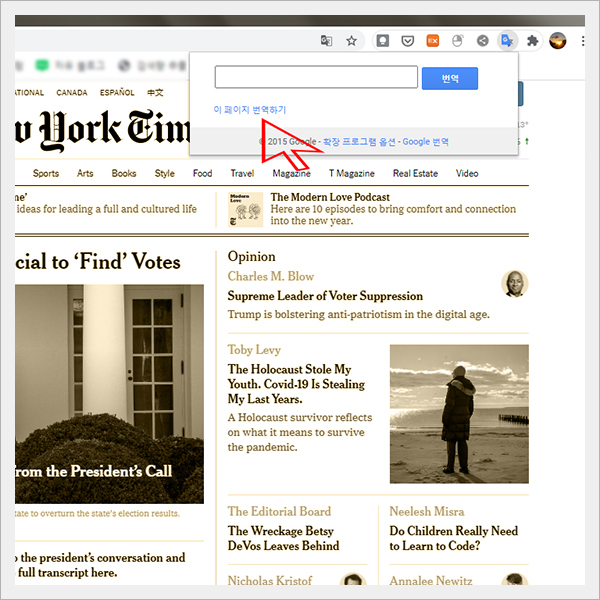Image resolution: width=600 pixels, height=600 pixels.
Task: Open Supreme Leader of Voter Suppression article
Action: point(325,296)
